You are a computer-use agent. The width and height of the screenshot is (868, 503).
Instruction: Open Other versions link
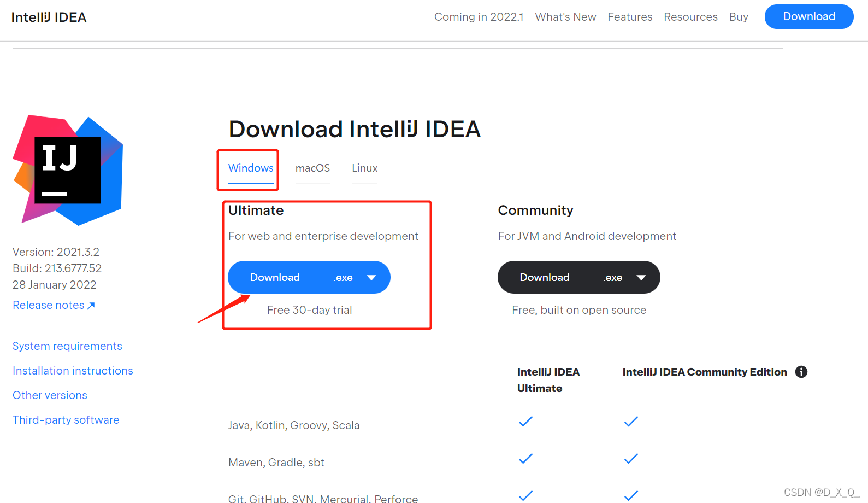coord(50,395)
